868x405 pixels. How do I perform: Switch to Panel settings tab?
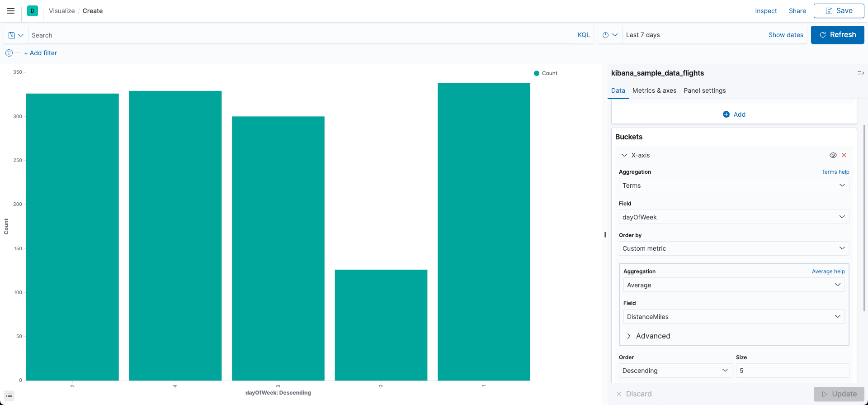pos(705,91)
